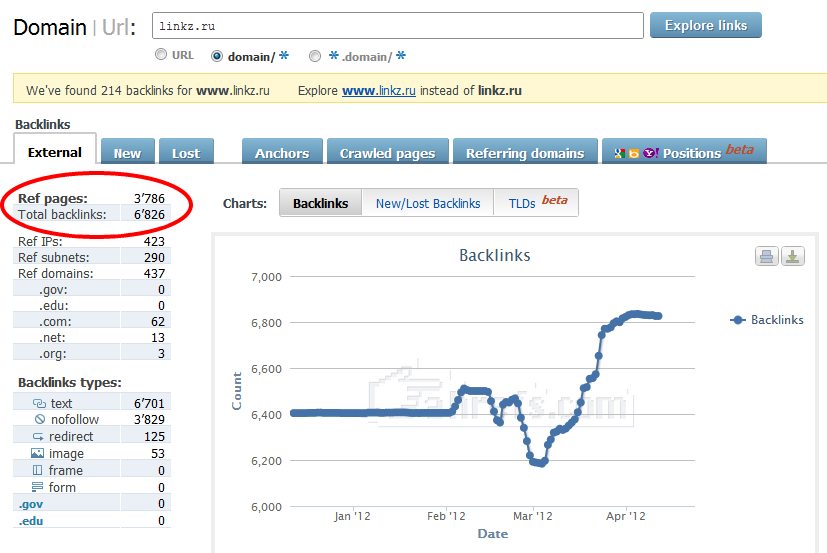Follow the www.linkz.ru explore link
Viewport: 827px width, 553px height.
pos(379,91)
